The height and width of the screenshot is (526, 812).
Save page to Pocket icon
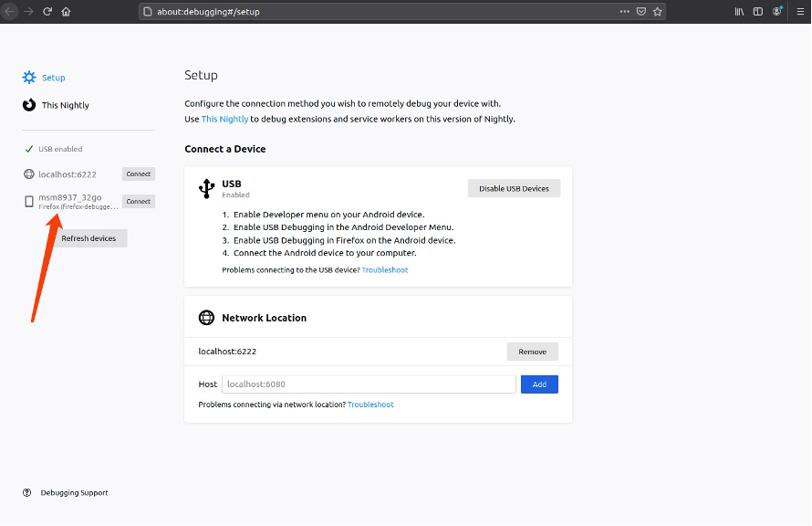point(640,12)
